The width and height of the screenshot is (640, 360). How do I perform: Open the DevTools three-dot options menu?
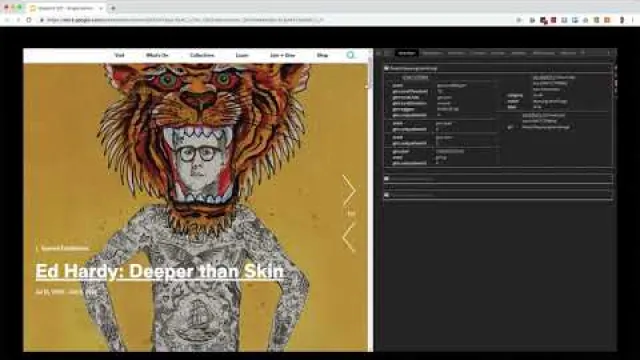(x=609, y=53)
